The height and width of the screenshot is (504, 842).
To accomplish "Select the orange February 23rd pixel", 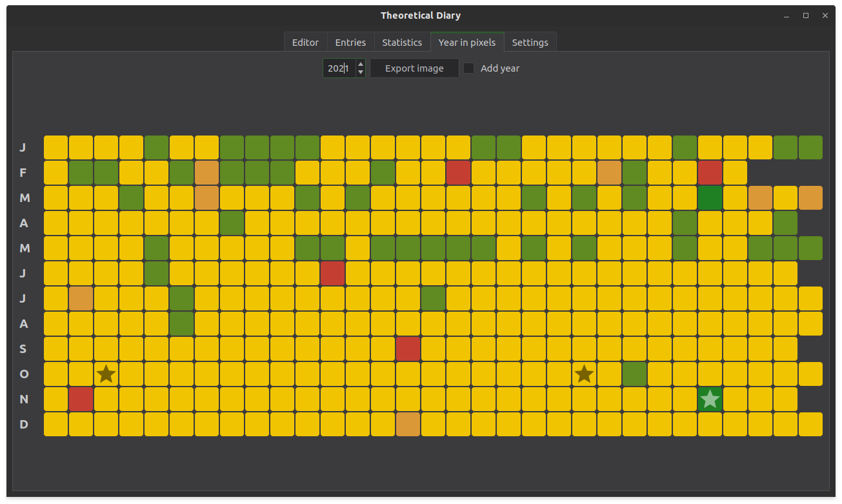I will (610, 172).
